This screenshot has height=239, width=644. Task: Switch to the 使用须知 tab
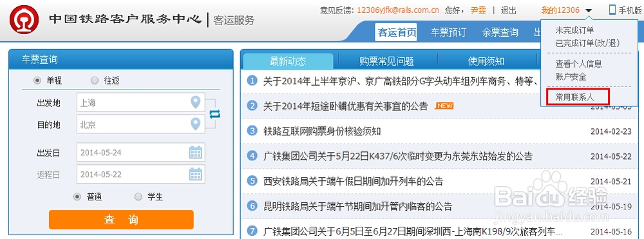(486, 61)
